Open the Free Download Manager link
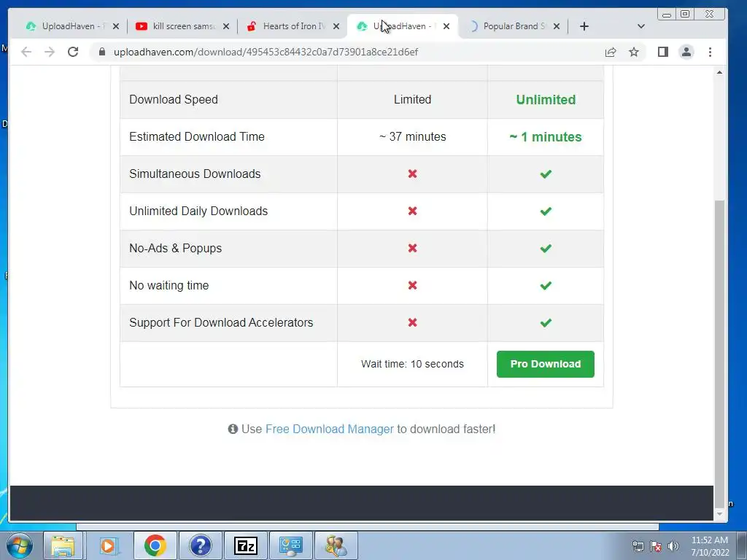The height and width of the screenshot is (560, 747). (329, 429)
